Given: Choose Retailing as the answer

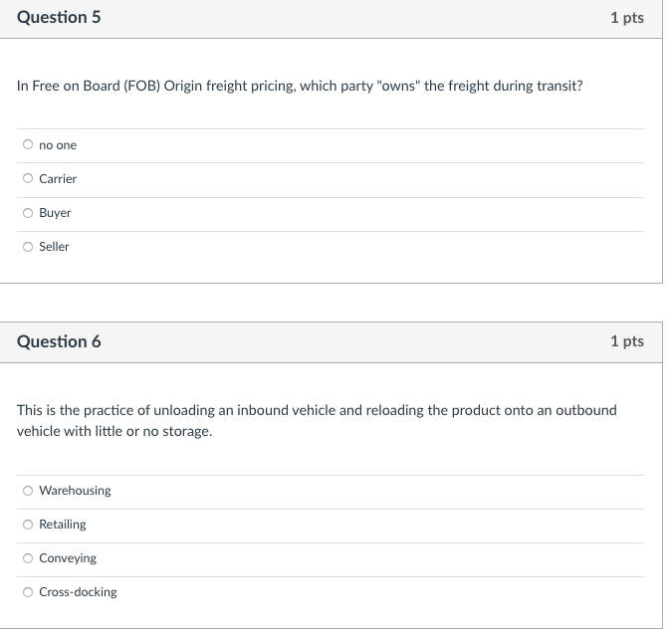Looking at the screenshot, I should coord(28,525).
